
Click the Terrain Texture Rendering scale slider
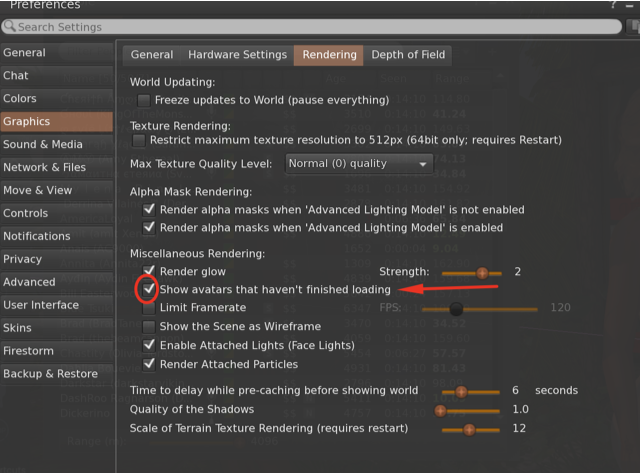[471, 430]
